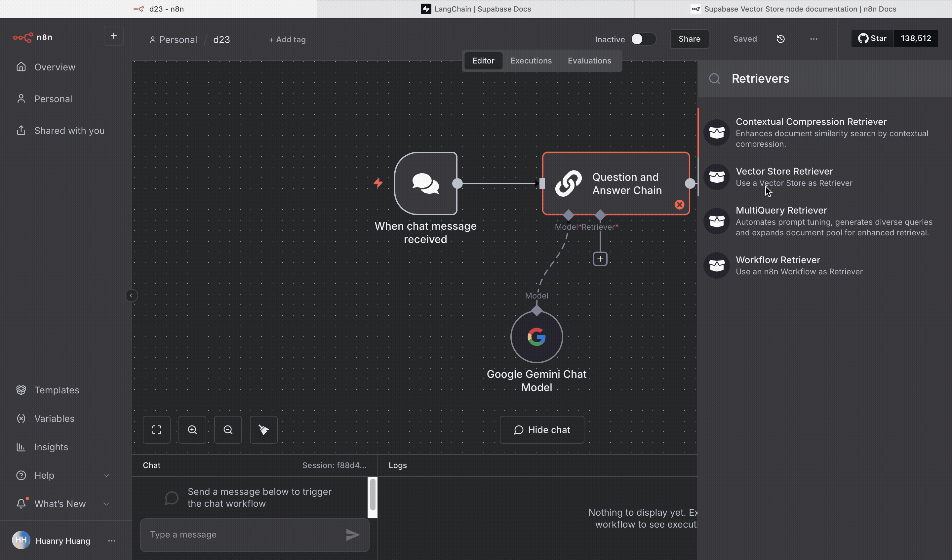Click the Workflow Retriever icon
This screenshot has height=560, width=952.
[x=716, y=265]
